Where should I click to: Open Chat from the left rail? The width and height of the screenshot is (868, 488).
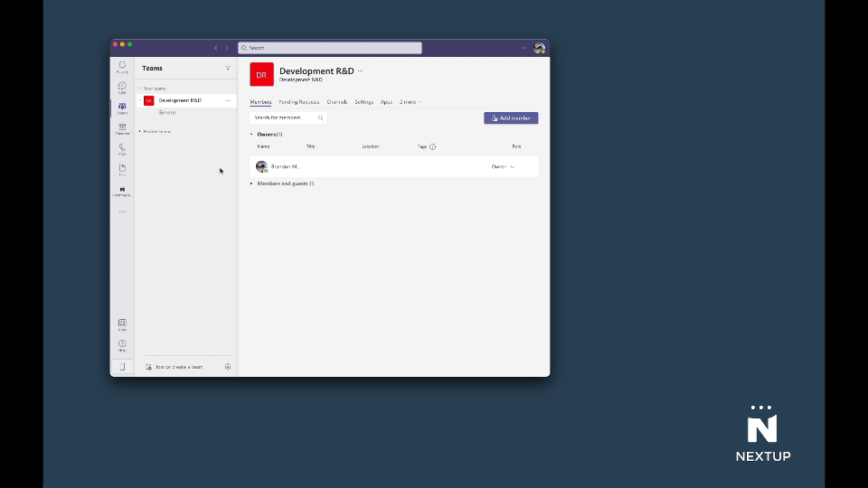point(122,88)
